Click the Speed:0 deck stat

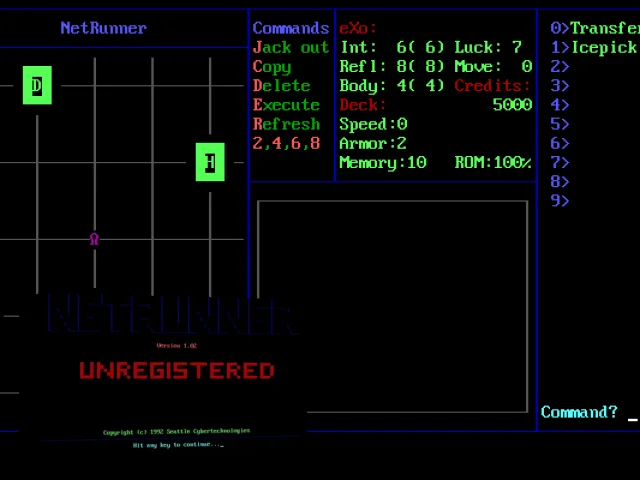[373, 124]
